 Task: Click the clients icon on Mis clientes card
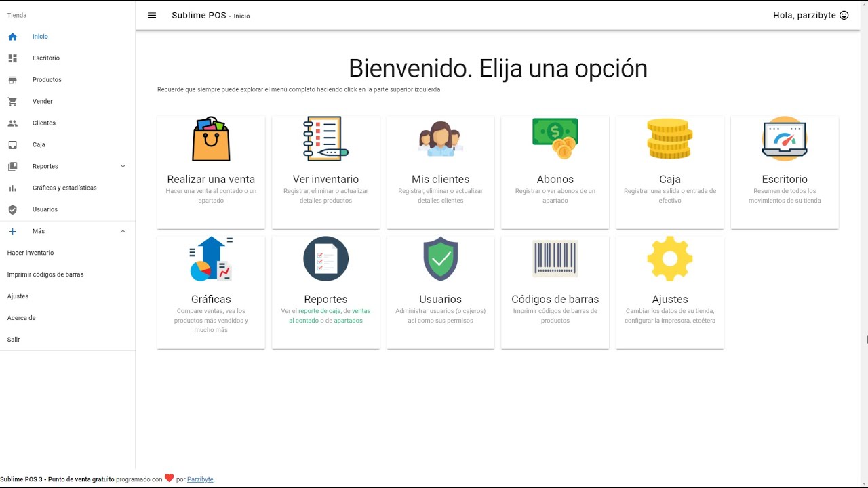440,138
